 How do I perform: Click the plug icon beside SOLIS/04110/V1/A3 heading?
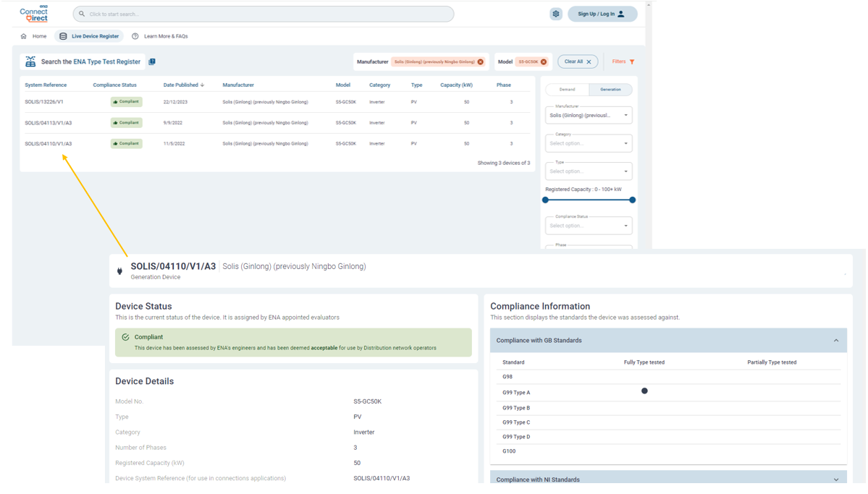pos(119,271)
